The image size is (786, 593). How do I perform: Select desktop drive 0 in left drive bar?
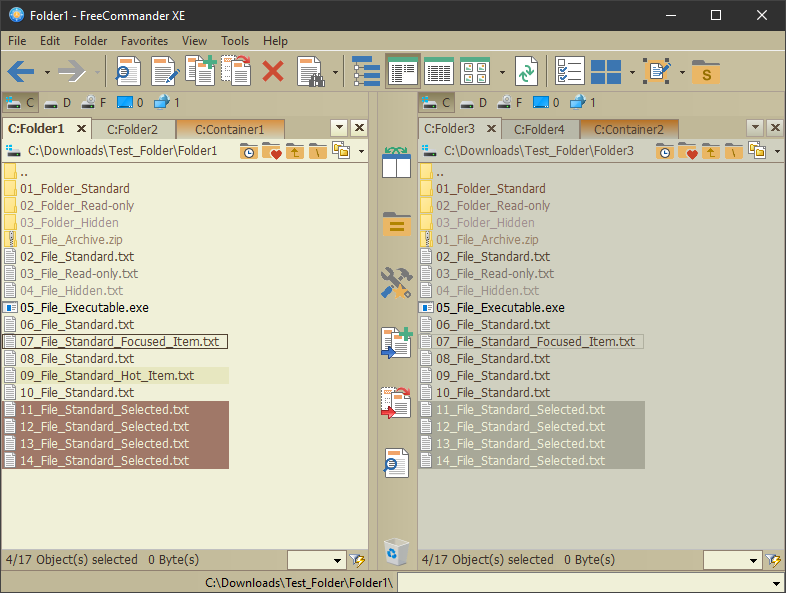(130, 103)
